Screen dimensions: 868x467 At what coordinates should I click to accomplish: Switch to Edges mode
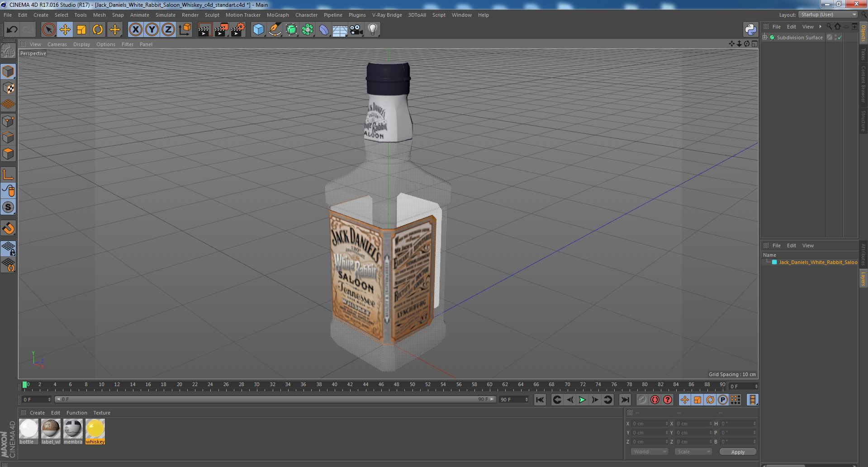point(8,137)
